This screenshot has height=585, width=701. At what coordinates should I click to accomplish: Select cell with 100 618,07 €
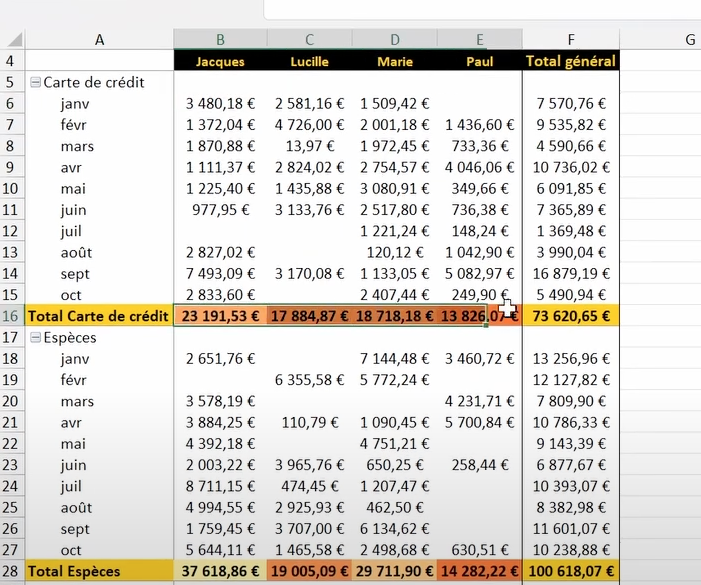click(x=571, y=571)
